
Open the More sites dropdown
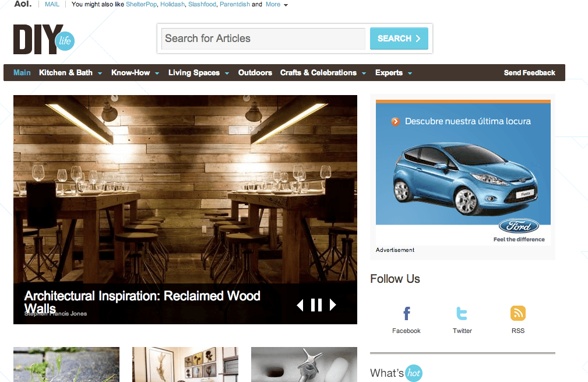click(x=277, y=5)
